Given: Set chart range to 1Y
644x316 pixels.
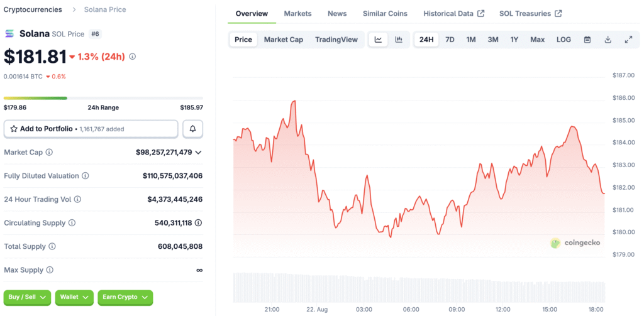Looking at the screenshot, I should coord(514,40).
